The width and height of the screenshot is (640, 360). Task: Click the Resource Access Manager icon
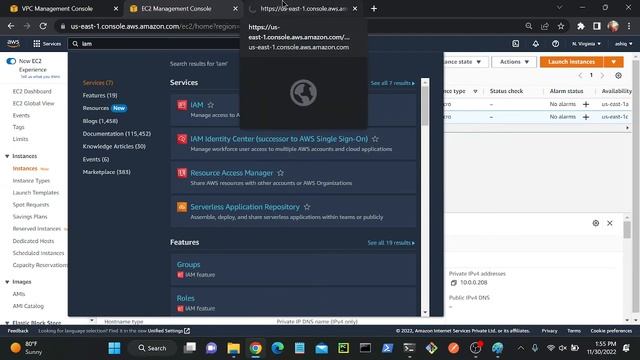click(182, 173)
